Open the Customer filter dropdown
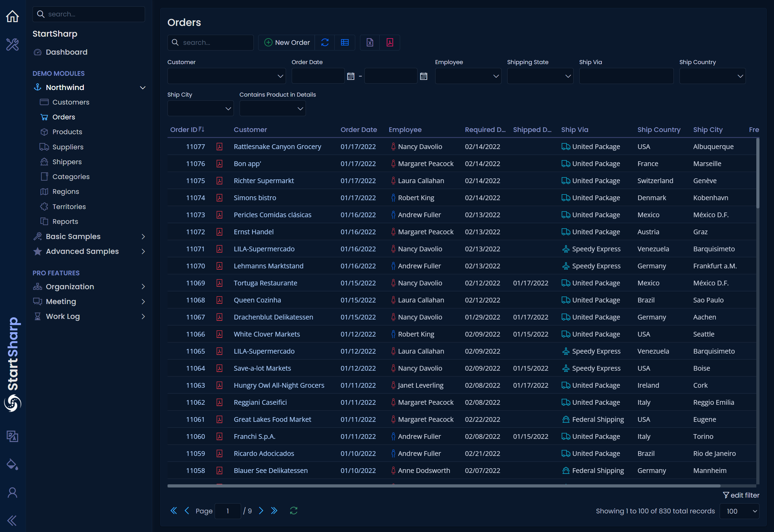The image size is (774, 532). pyautogui.click(x=227, y=76)
